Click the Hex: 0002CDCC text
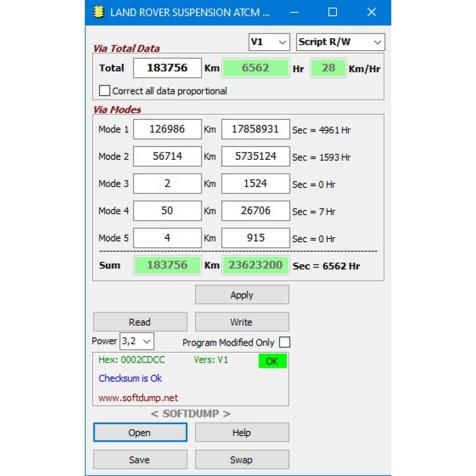The width and height of the screenshot is (476, 476). click(x=131, y=360)
